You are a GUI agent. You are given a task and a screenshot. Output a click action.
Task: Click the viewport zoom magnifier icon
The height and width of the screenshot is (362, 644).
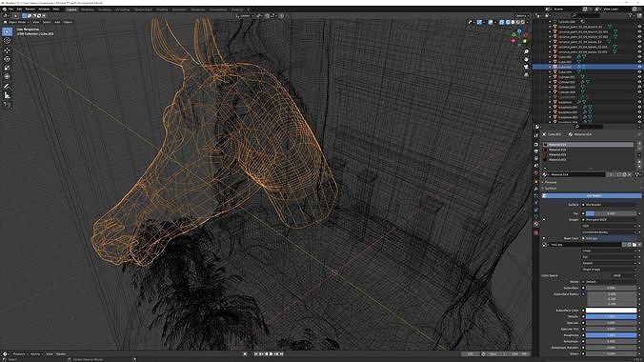[x=526, y=51]
